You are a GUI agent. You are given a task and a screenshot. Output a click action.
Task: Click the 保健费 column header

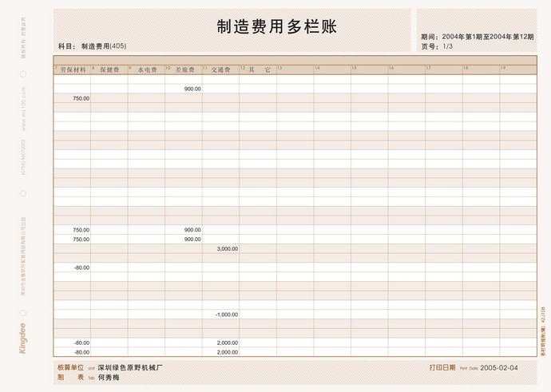pyautogui.click(x=109, y=69)
